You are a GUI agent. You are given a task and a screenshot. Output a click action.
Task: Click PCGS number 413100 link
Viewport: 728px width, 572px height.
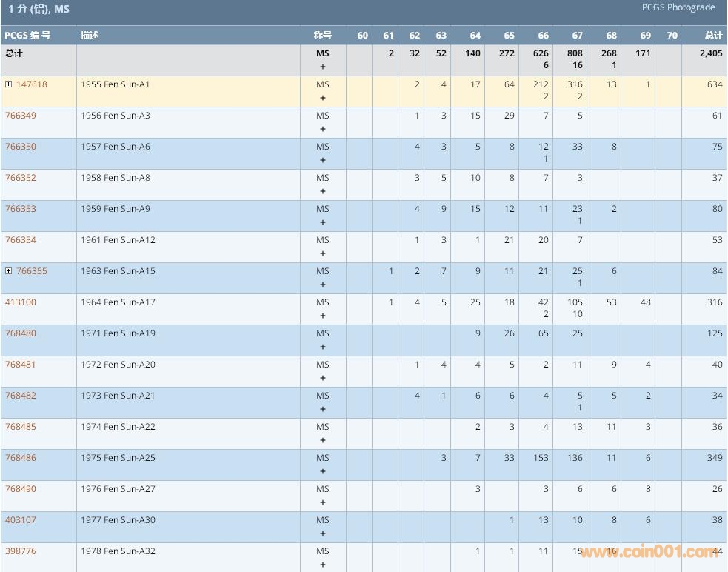click(x=21, y=302)
